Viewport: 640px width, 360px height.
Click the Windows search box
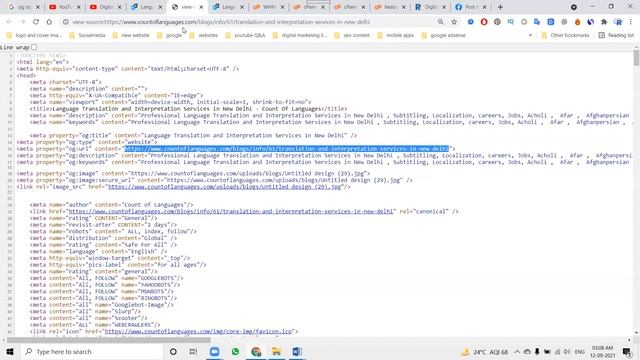coord(92,351)
